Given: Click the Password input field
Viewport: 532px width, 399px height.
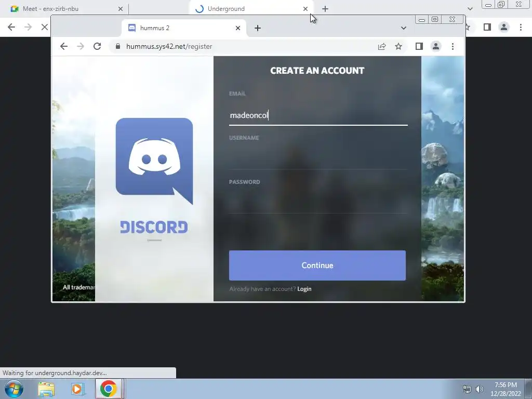Looking at the screenshot, I should click(x=318, y=203).
